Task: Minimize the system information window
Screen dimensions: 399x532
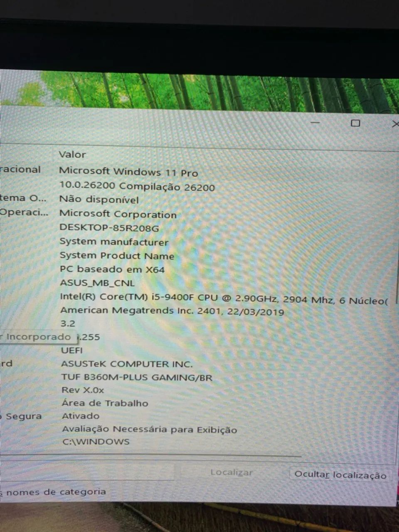Action: pos(315,123)
